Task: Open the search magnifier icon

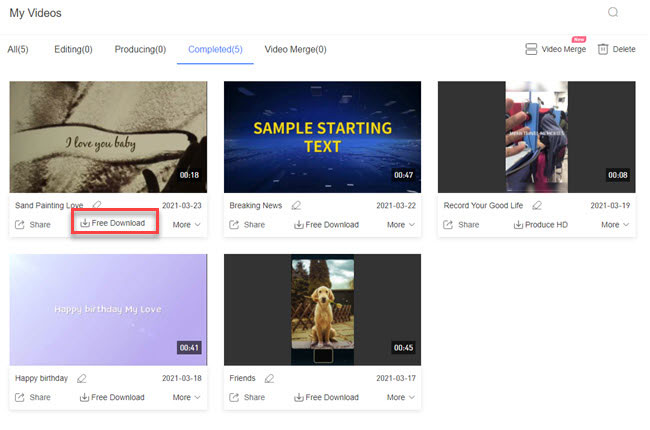Action: pyautogui.click(x=613, y=12)
